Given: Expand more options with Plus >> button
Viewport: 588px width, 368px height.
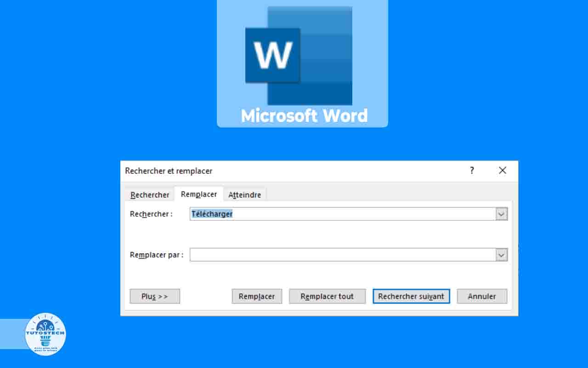Looking at the screenshot, I should [x=155, y=296].
